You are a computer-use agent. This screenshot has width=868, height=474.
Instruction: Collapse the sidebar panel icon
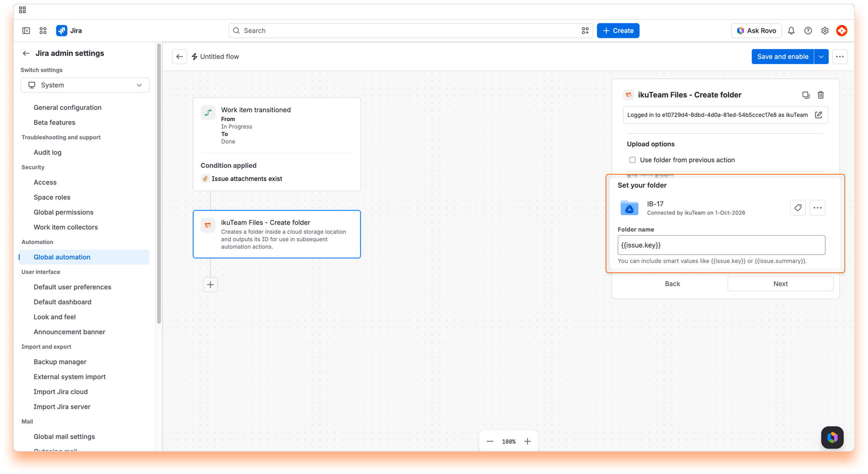26,30
